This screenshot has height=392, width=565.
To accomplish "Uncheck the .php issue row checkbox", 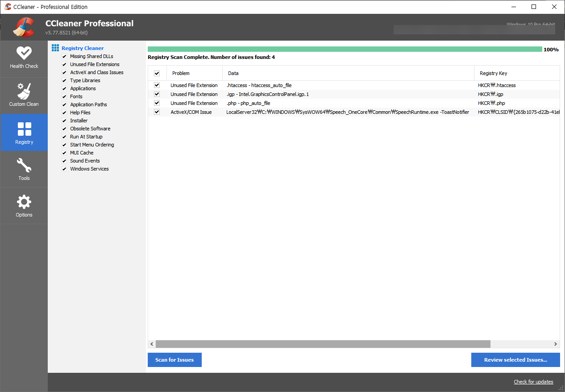I will [157, 103].
